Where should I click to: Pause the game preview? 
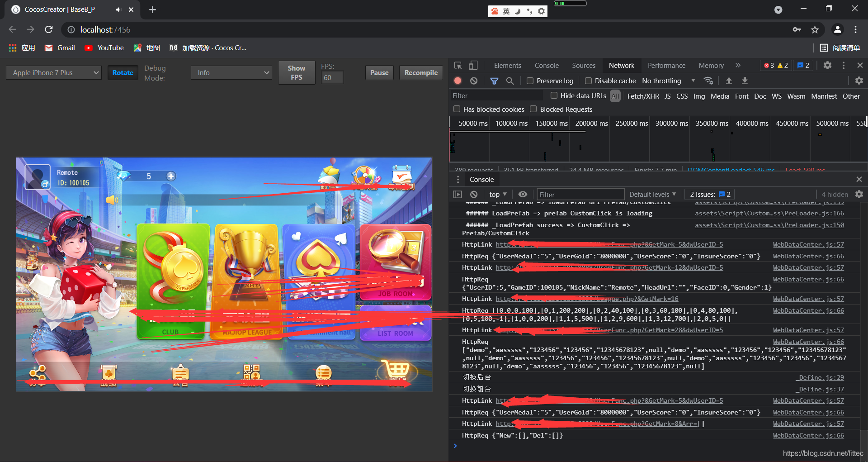pyautogui.click(x=379, y=72)
